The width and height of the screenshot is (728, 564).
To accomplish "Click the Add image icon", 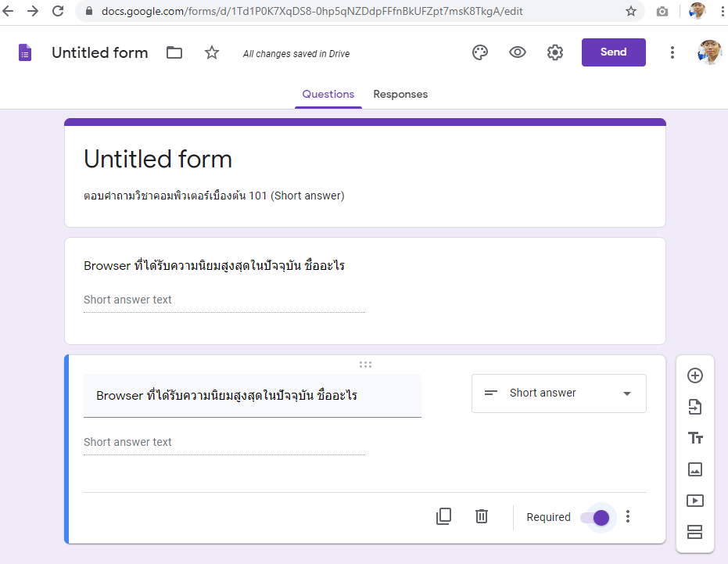I will pyautogui.click(x=694, y=469).
